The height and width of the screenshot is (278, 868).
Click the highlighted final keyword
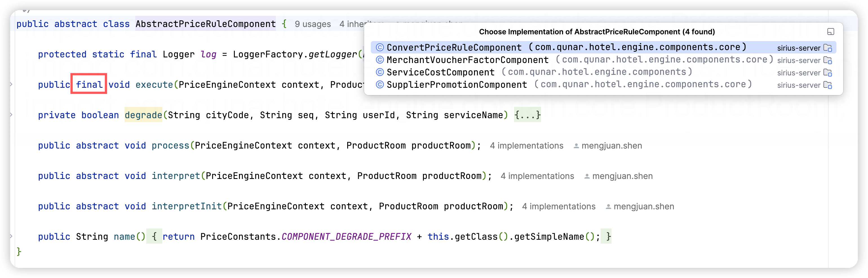(x=89, y=84)
